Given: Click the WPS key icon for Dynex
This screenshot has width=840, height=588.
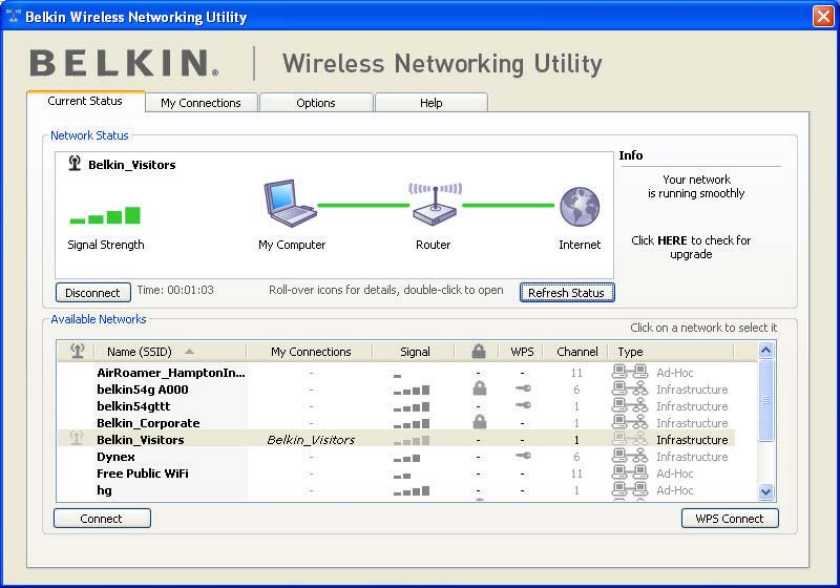Looking at the screenshot, I should tap(523, 456).
